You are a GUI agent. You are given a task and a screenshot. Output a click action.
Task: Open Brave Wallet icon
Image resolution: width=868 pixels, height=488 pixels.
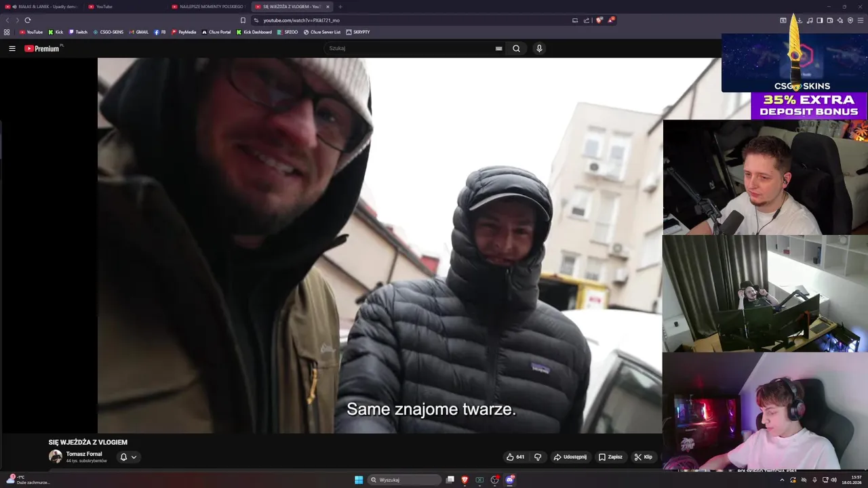point(830,20)
